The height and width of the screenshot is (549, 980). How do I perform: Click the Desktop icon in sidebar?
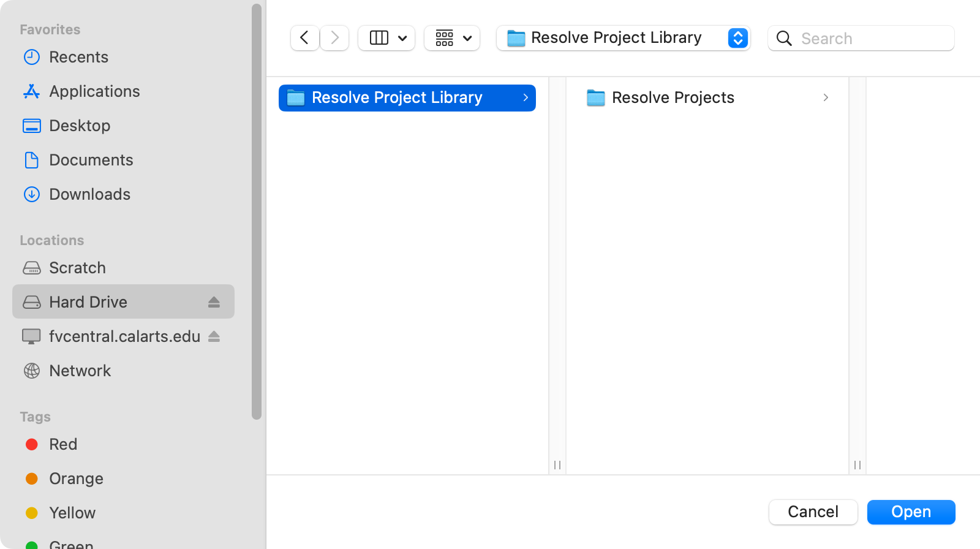point(32,126)
